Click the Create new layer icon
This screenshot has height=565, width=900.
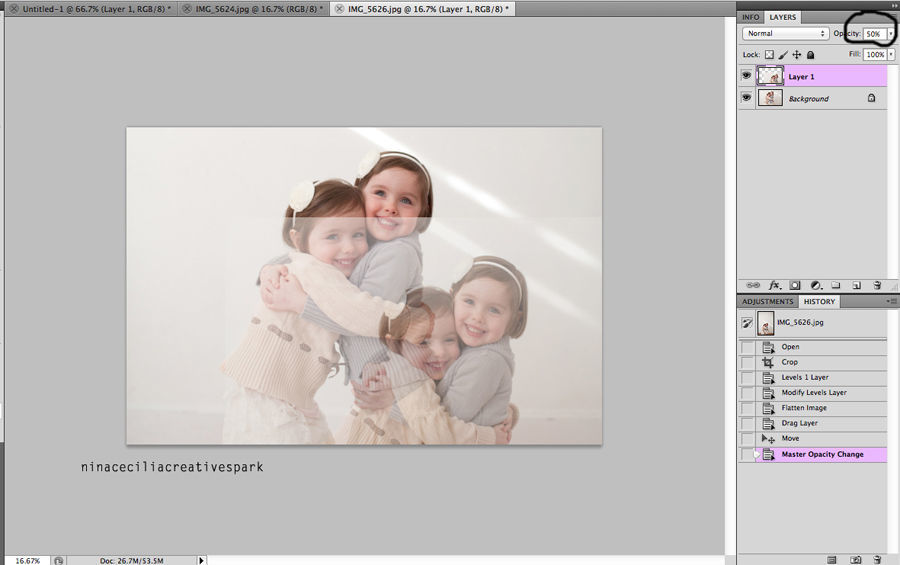pyautogui.click(x=856, y=285)
